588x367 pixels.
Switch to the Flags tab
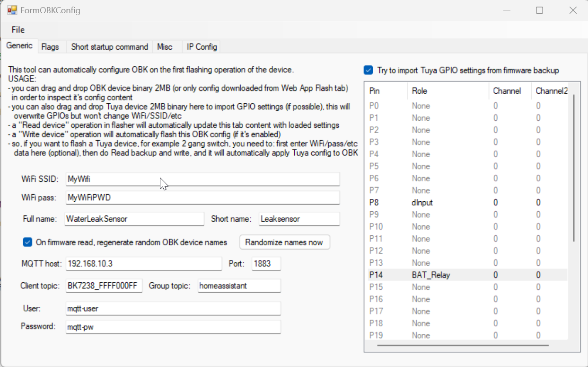[50, 46]
